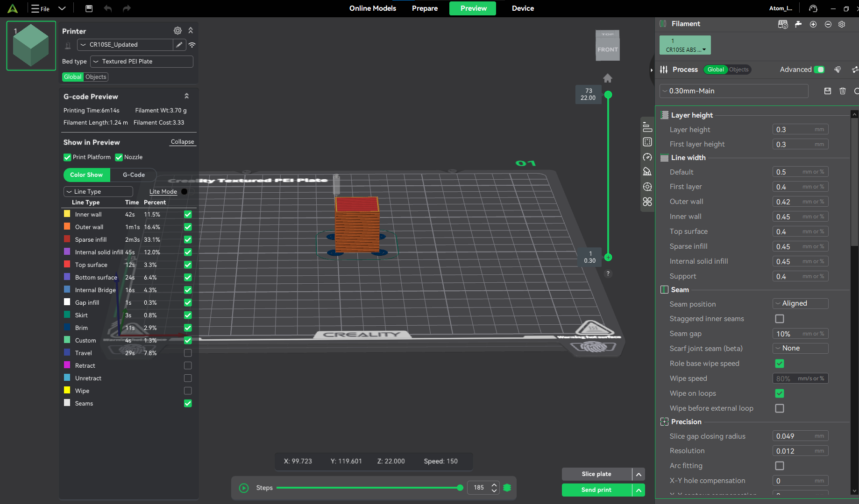Hide Seams in preview
859x504 pixels.
click(x=188, y=403)
